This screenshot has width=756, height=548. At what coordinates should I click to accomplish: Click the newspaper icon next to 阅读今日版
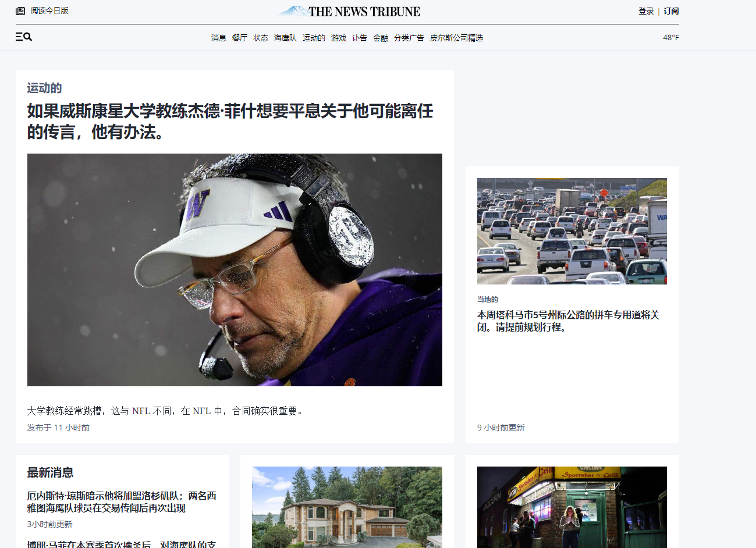(x=19, y=10)
